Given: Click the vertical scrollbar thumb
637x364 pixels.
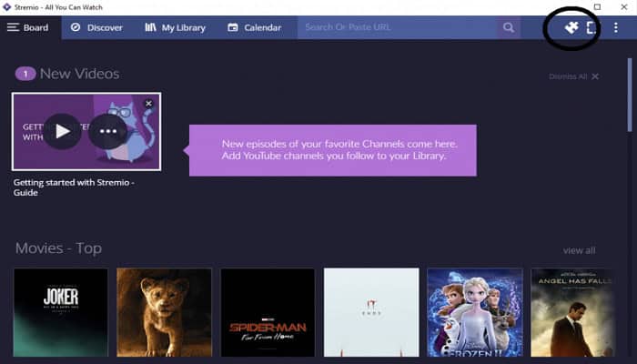Looking at the screenshot, I should pyautogui.click(x=630, y=95).
